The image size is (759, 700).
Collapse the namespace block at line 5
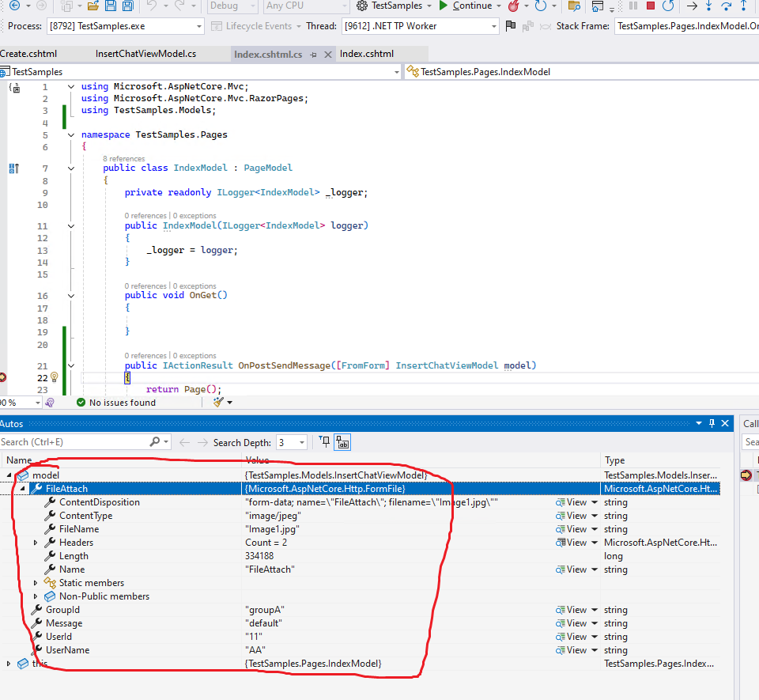tap(71, 135)
